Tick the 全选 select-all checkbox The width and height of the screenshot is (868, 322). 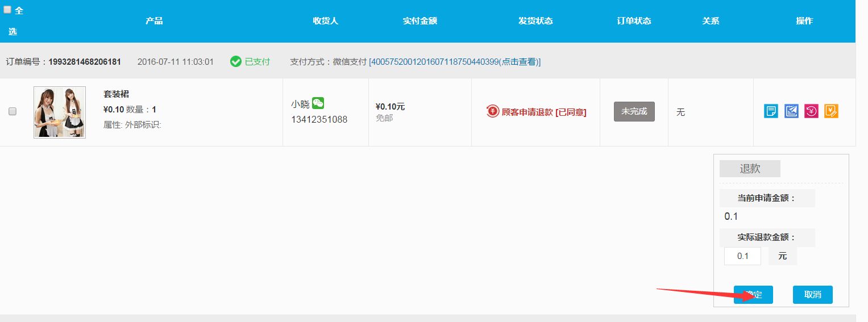pyautogui.click(x=7, y=10)
